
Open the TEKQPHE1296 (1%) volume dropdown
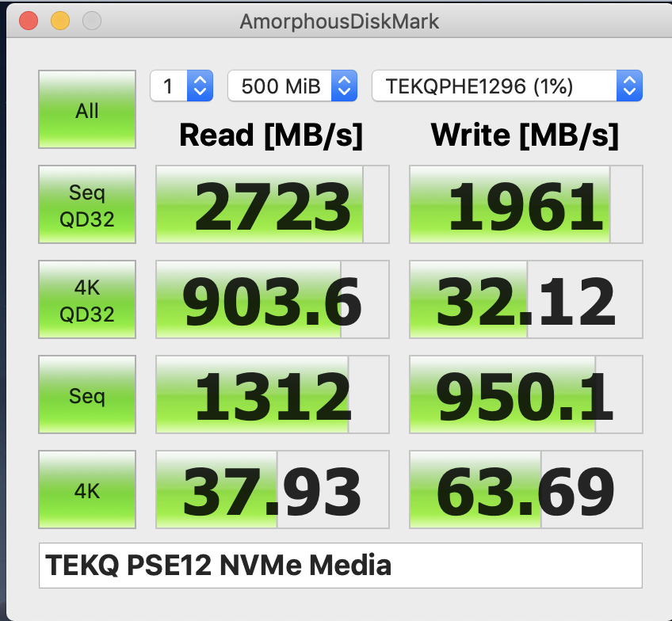point(507,86)
